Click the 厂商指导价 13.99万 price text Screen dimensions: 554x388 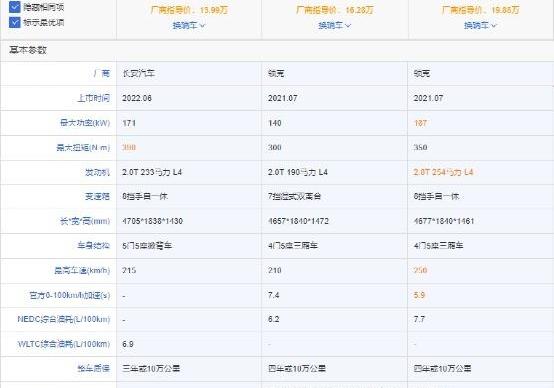(189, 10)
